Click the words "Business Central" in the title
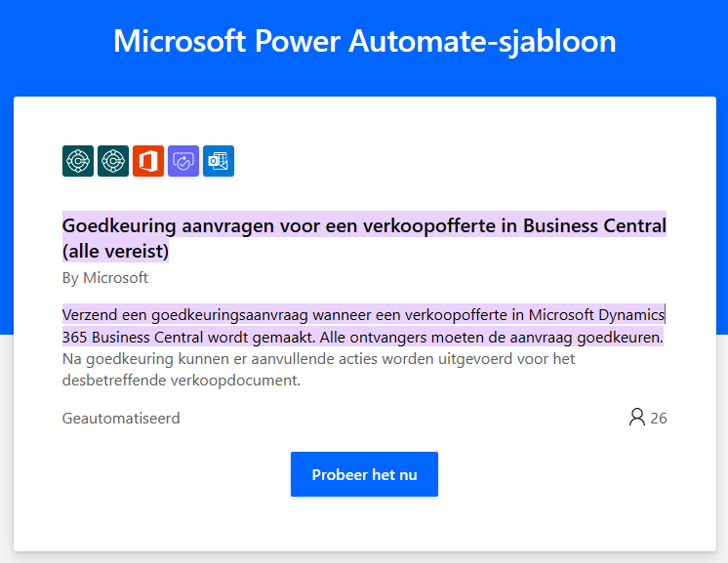 tap(594, 225)
